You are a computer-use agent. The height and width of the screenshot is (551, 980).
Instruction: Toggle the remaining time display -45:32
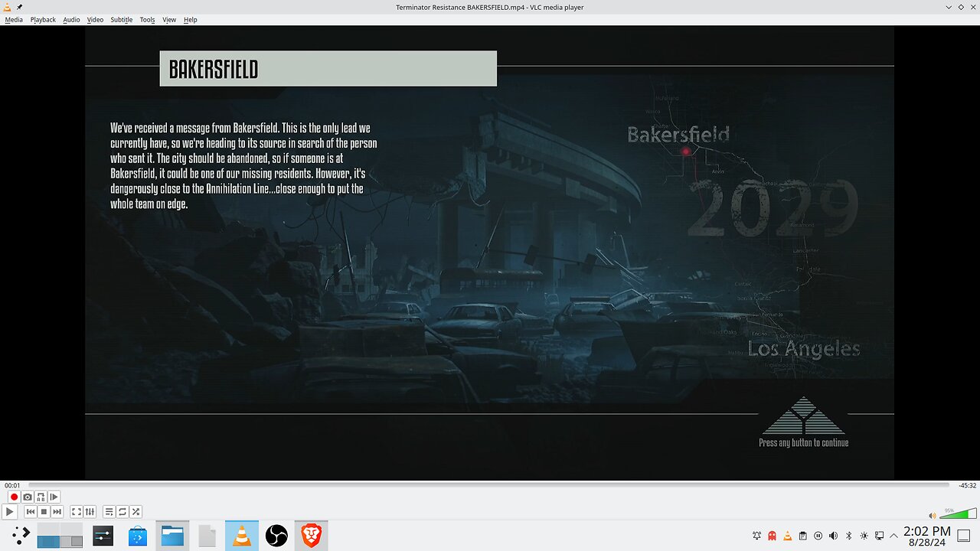tap(968, 485)
